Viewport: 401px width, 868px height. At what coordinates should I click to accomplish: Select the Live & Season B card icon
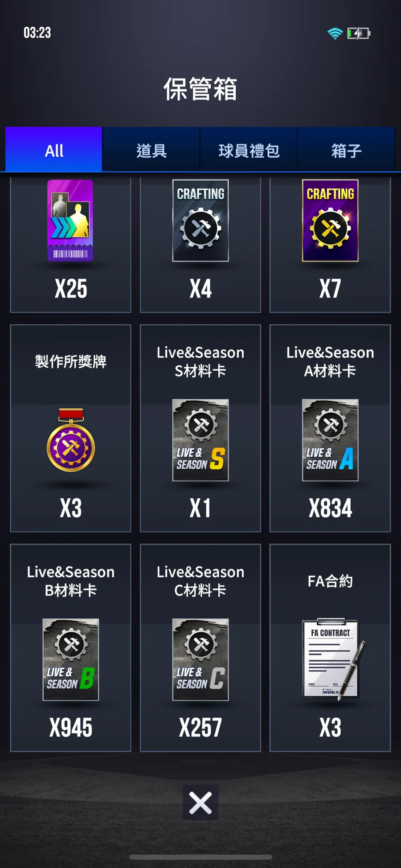pyautogui.click(x=71, y=659)
